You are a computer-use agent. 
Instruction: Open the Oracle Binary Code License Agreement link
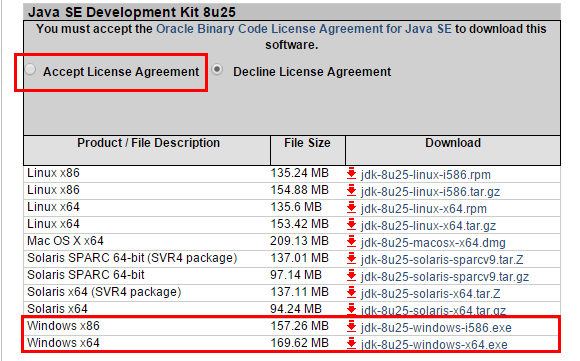pos(304,29)
